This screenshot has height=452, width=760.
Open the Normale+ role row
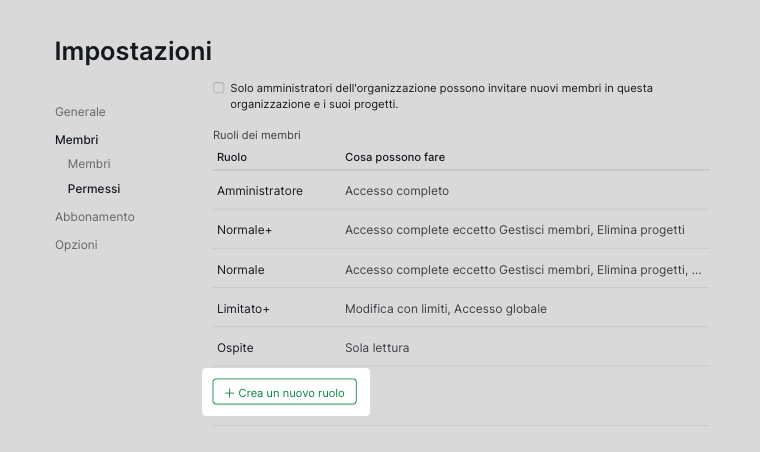(x=461, y=230)
